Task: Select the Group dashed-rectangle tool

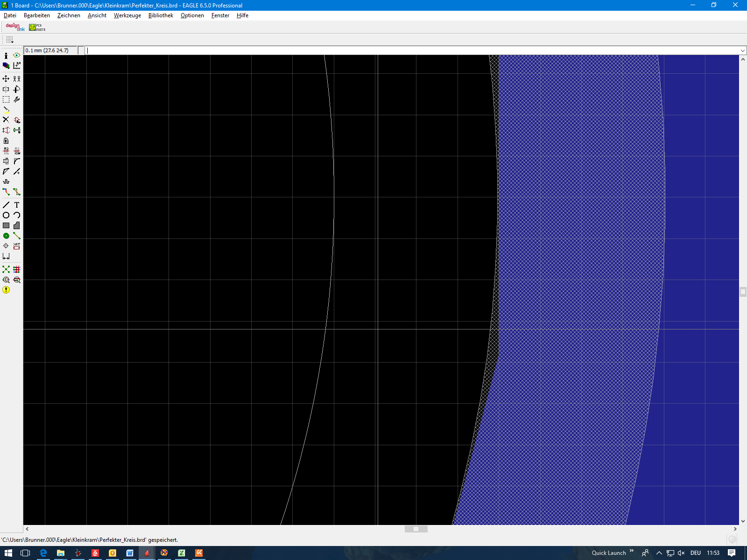Action: [x=6, y=99]
